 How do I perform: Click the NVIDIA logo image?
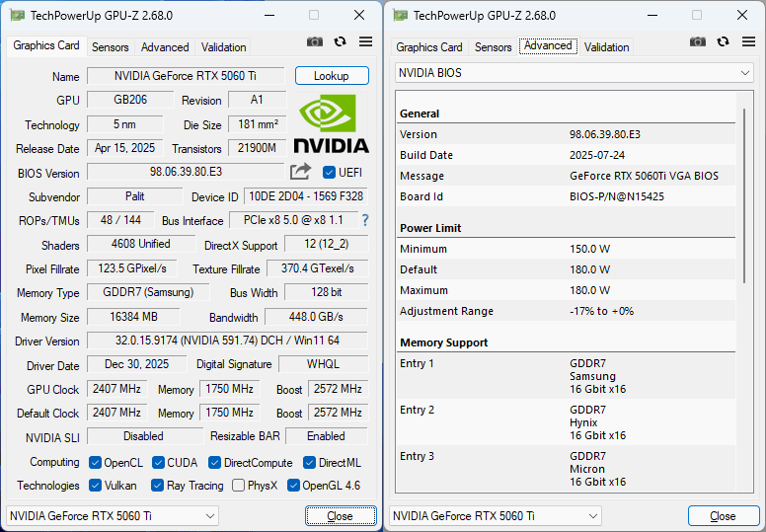(x=332, y=123)
